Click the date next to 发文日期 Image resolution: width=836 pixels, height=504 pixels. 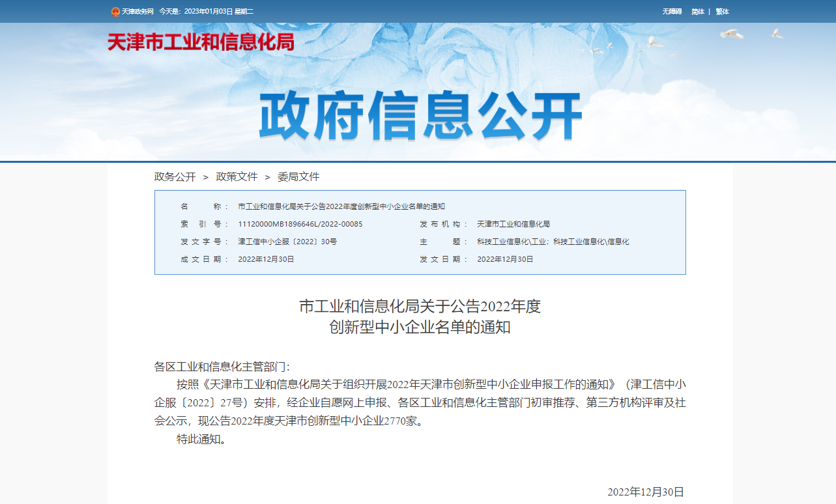click(x=505, y=259)
